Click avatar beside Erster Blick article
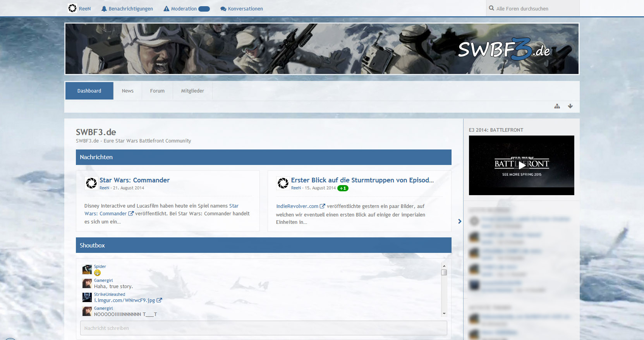 coord(283,183)
